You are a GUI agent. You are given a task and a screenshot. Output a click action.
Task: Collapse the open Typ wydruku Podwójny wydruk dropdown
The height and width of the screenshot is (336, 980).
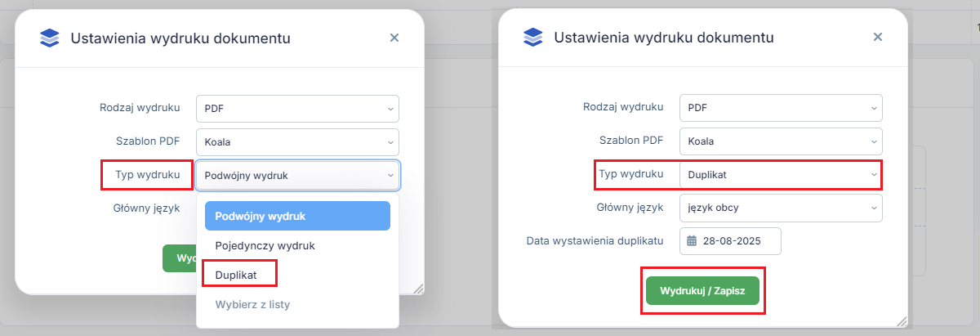297,175
